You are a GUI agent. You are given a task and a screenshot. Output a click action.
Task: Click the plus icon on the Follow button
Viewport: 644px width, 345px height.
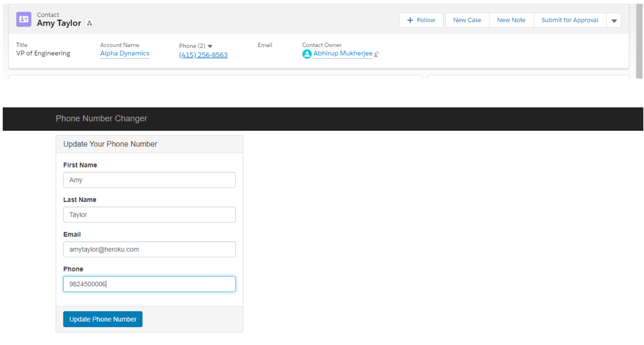[409, 20]
